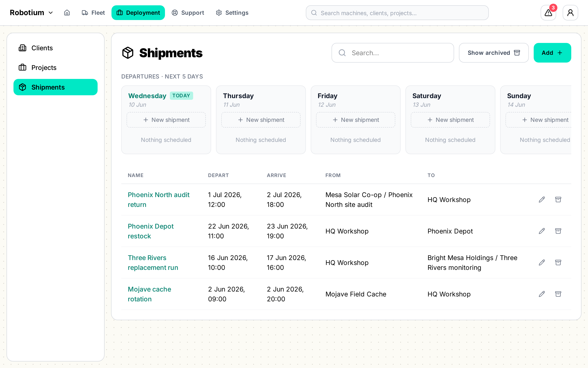
Task: Click destination 'Phoenix Depot' cell
Action: 450,231
